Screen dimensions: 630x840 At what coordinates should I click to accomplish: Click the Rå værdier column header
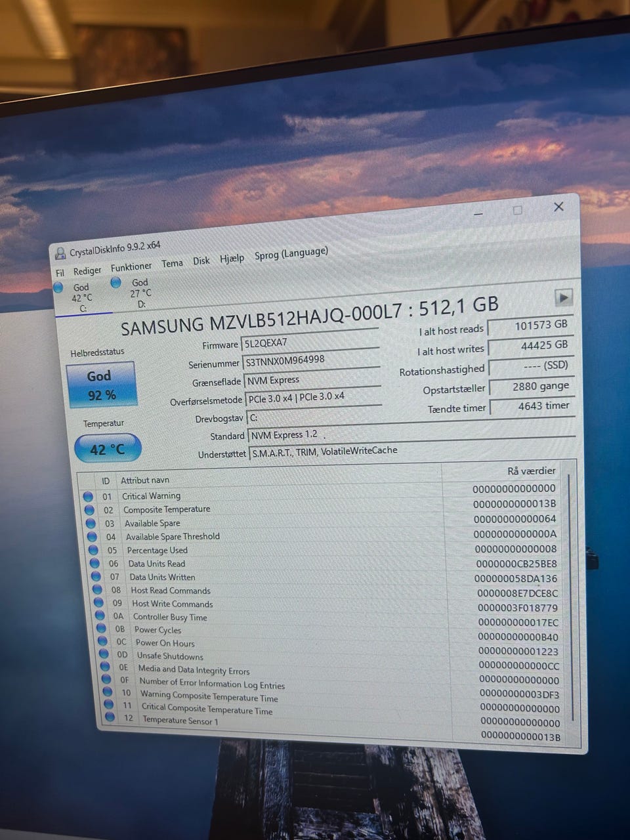tap(531, 471)
